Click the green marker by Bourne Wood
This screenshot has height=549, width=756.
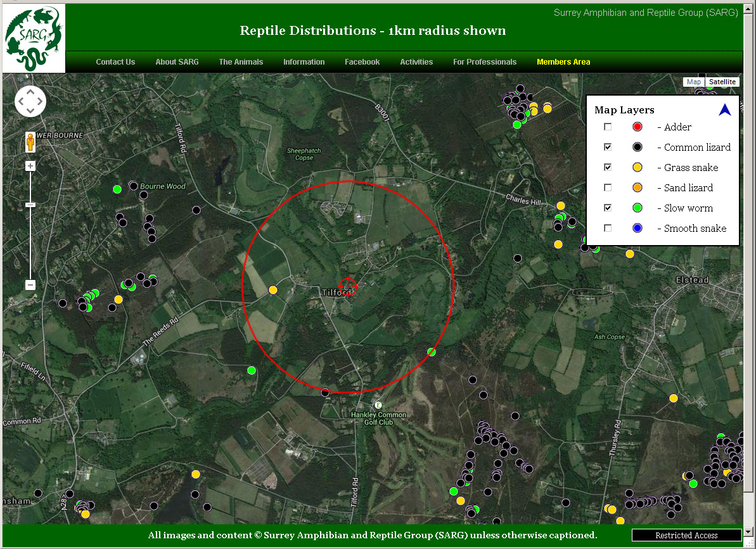[117, 189]
